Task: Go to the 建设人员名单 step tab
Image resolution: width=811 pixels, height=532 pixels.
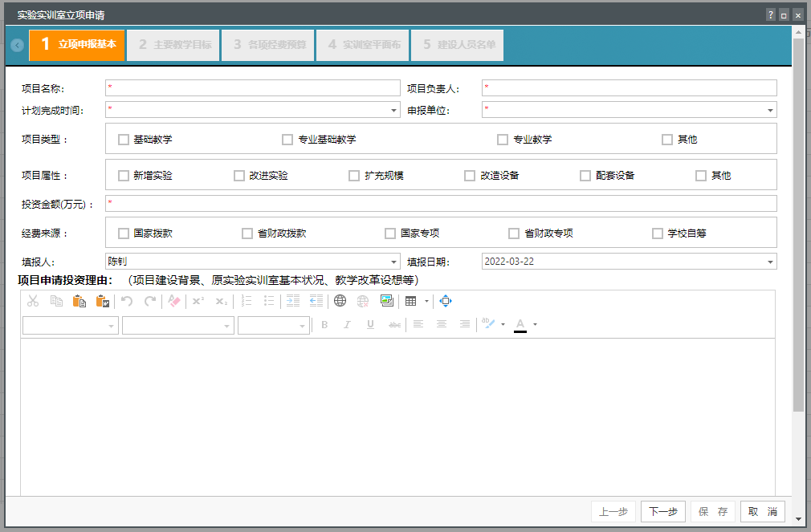Action: click(457, 45)
